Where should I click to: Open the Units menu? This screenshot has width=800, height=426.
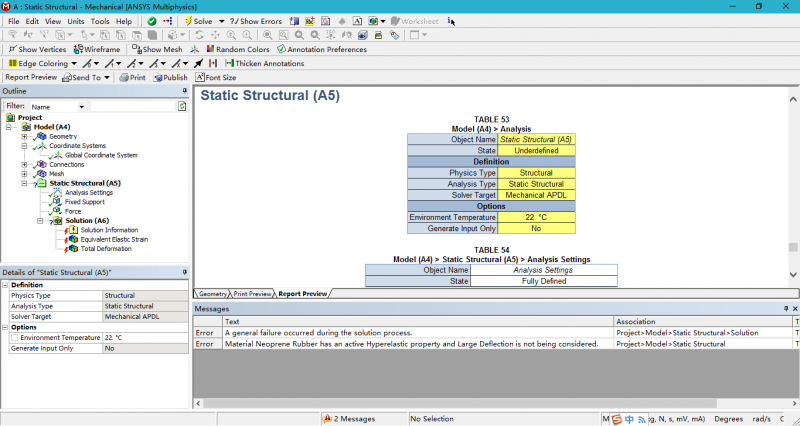[x=76, y=20]
